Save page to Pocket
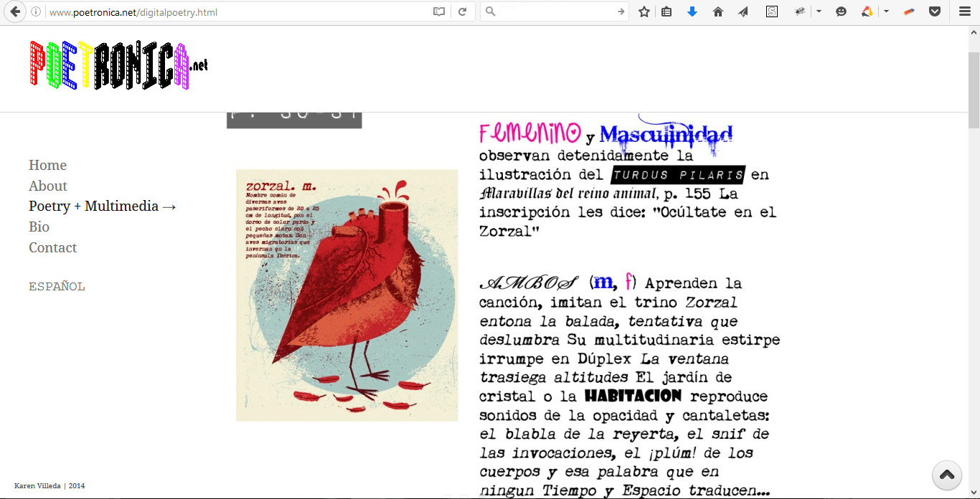This screenshot has width=980, height=499. coord(935,12)
